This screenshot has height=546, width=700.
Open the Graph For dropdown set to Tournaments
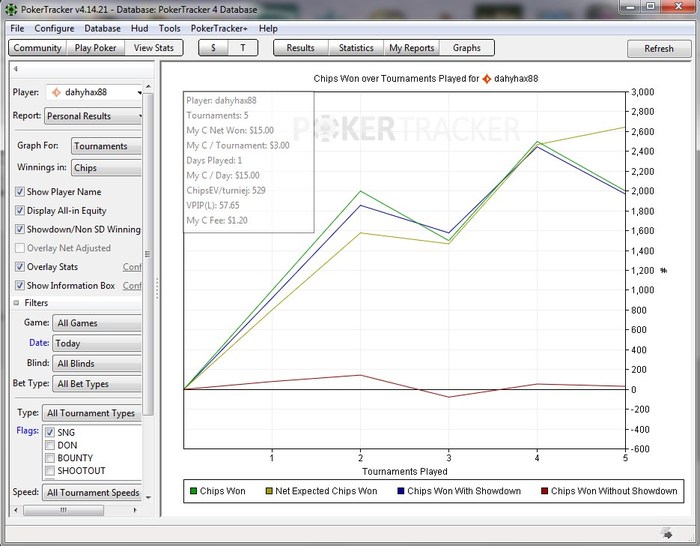coord(106,146)
